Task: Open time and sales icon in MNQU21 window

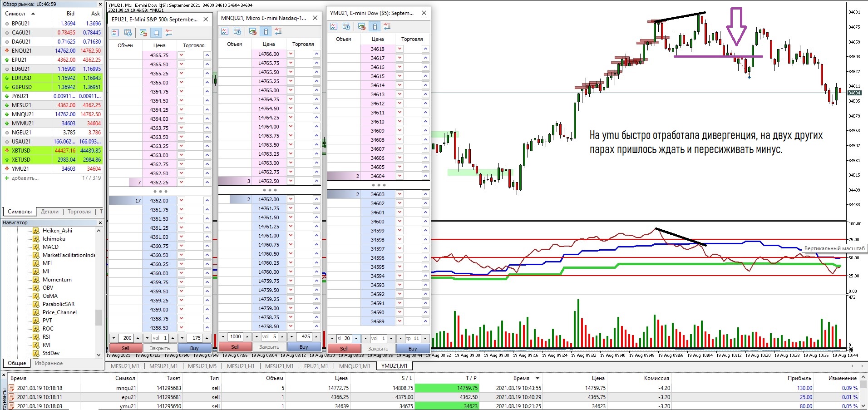Action: click(237, 31)
